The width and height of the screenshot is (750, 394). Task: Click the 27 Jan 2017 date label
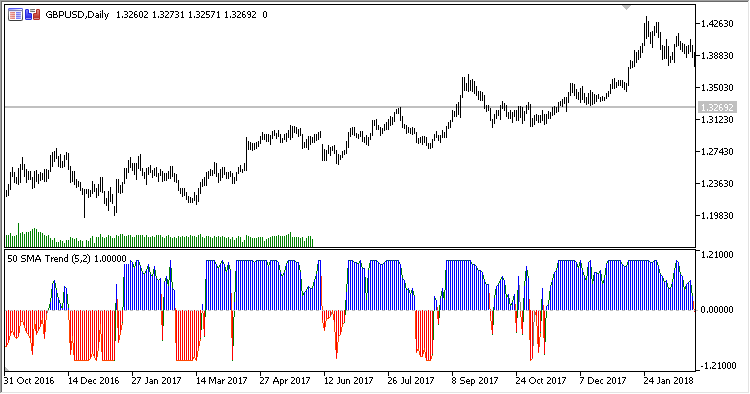156,381
